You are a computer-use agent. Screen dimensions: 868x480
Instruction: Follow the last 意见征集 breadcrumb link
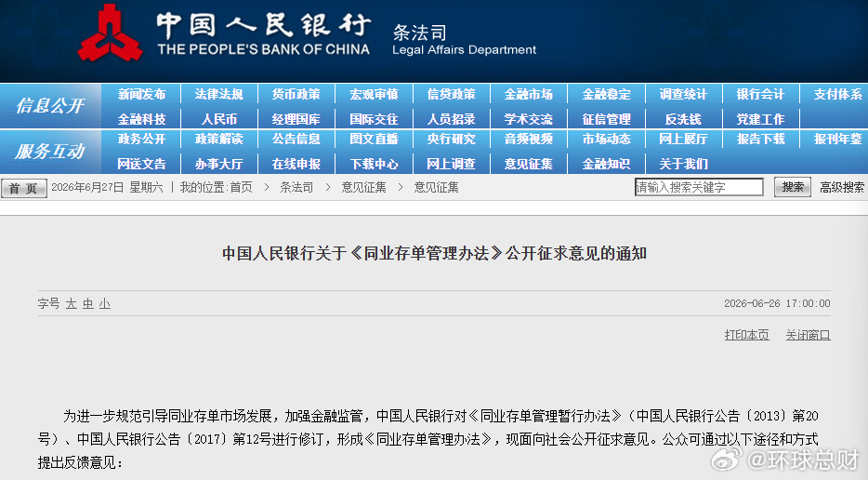pos(436,187)
